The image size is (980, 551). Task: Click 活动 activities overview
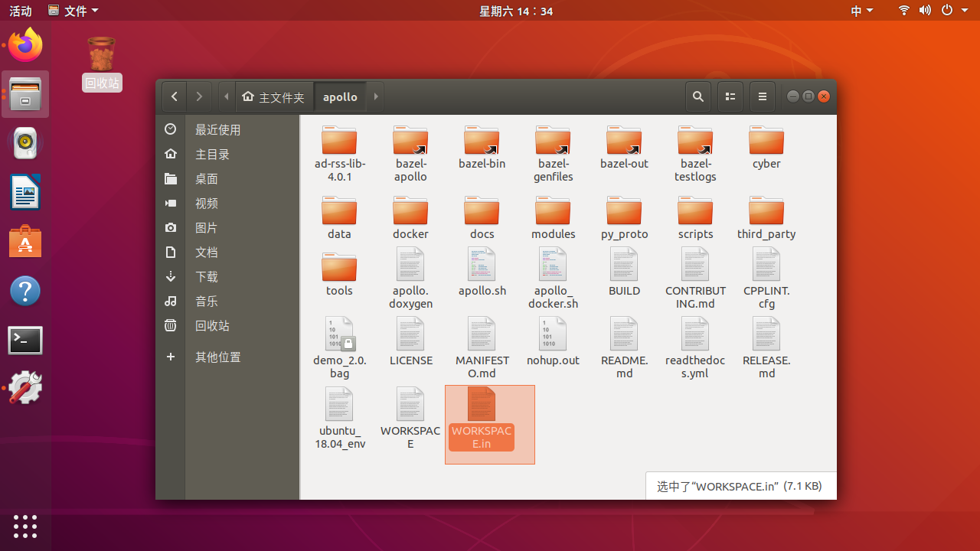(x=21, y=11)
